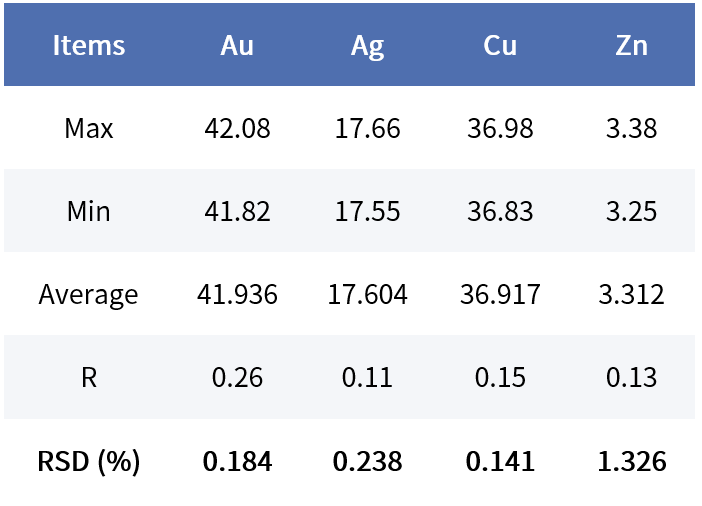This screenshot has height=506, width=702.
Task: Select the Cu max value 36.98
Action: (499, 129)
